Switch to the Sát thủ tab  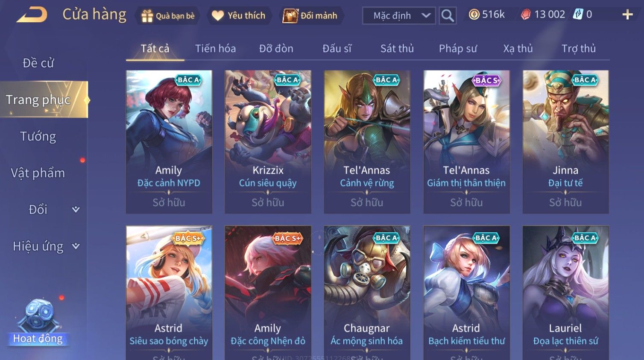pos(397,49)
